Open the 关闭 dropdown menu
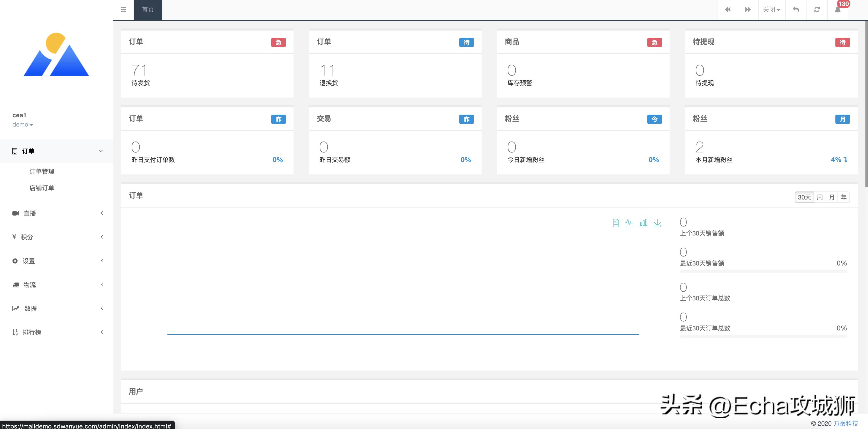 (771, 9)
